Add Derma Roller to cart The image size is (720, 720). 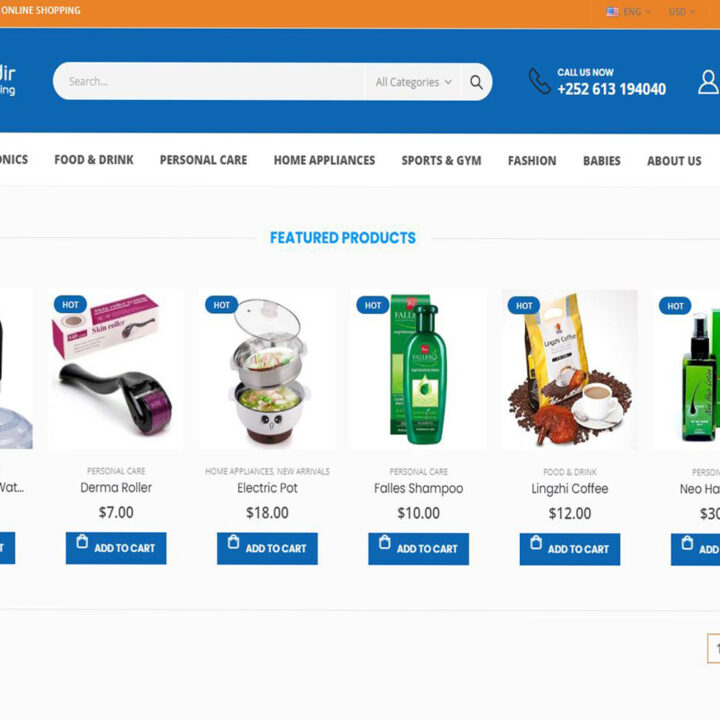pyautogui.click(x=116, y=548)
